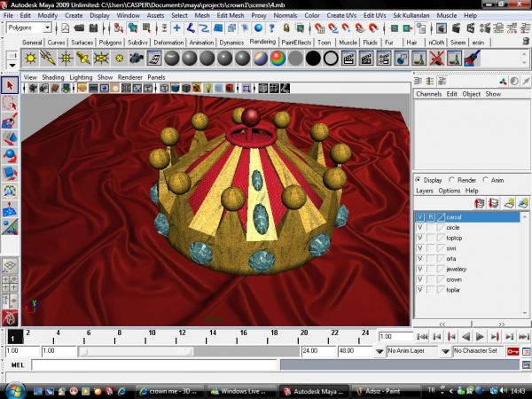Screen dimensions: 532x399
Task: Create an ambient light from shelf
Action: [30, 59]
